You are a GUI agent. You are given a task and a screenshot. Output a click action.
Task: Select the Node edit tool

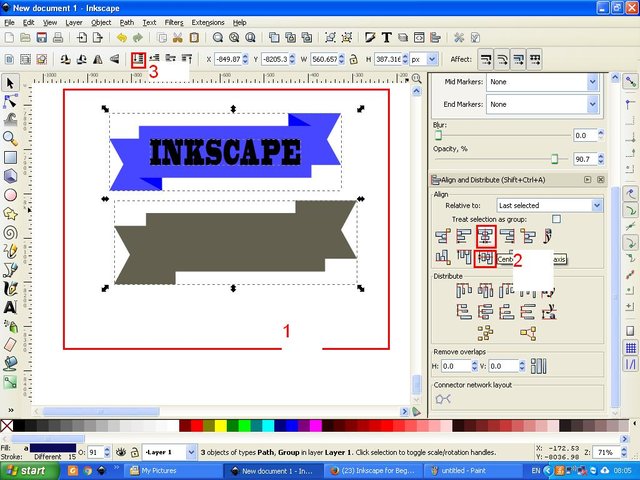(10, 101)
